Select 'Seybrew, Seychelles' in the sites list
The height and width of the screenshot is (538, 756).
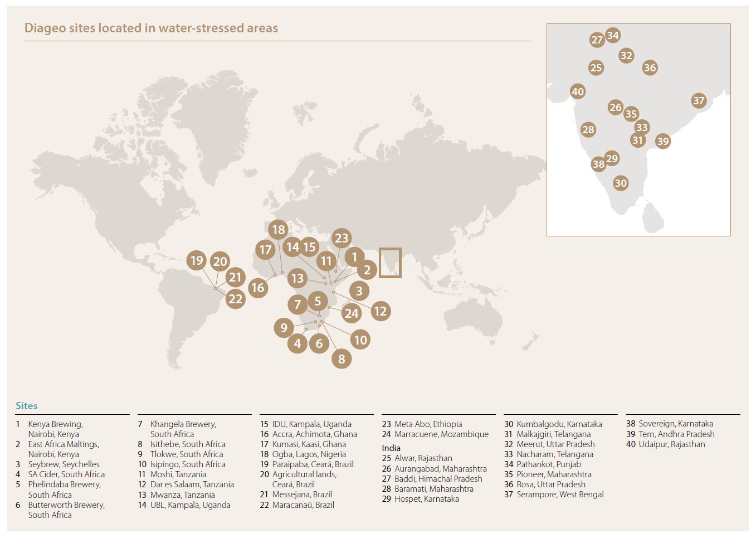64,464
